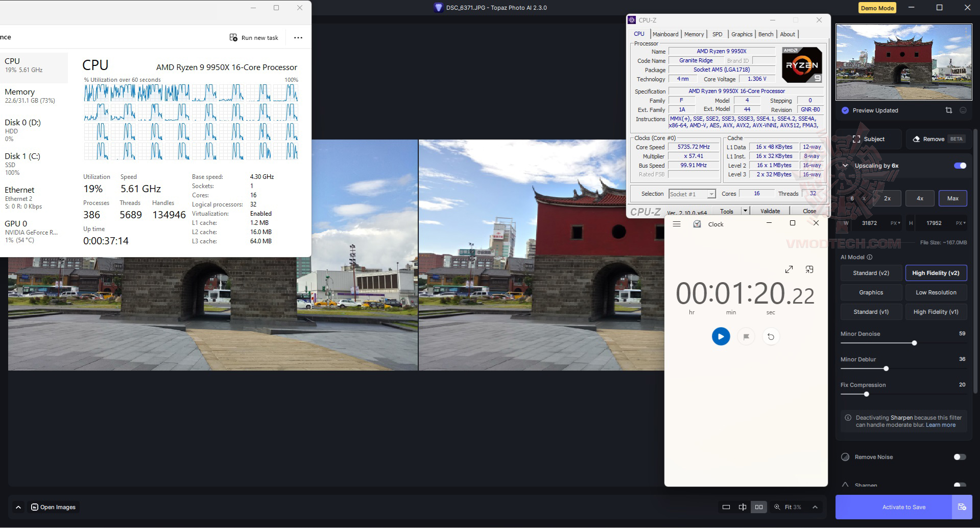This screenshot has width=980, height=528.
Task: Open the three-dots more menu in Task Manager
Action: tap(298, 38)
